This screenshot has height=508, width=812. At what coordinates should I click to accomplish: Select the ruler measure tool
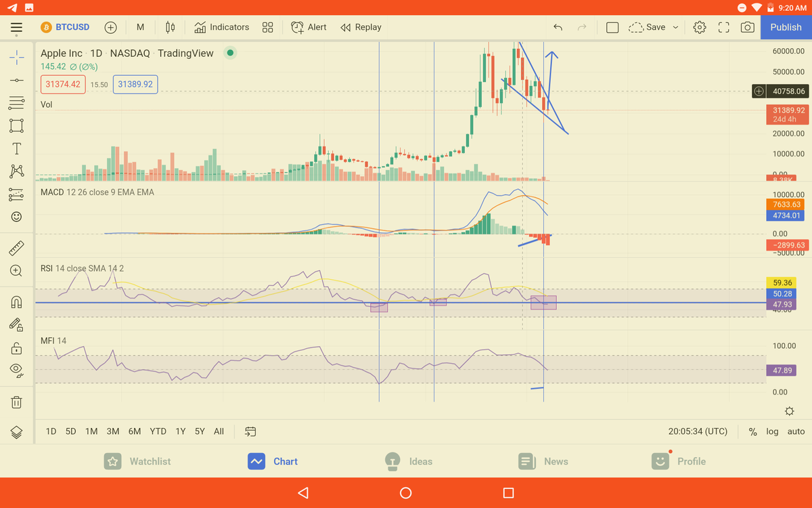(x=17, y=248)
